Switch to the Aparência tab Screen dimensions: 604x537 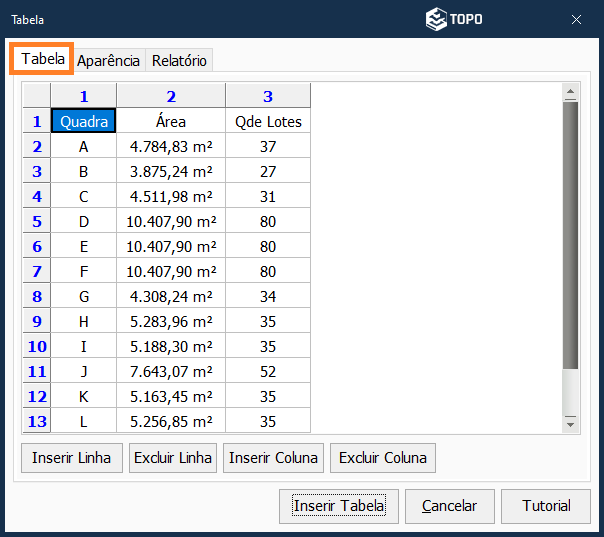[108, 60]
